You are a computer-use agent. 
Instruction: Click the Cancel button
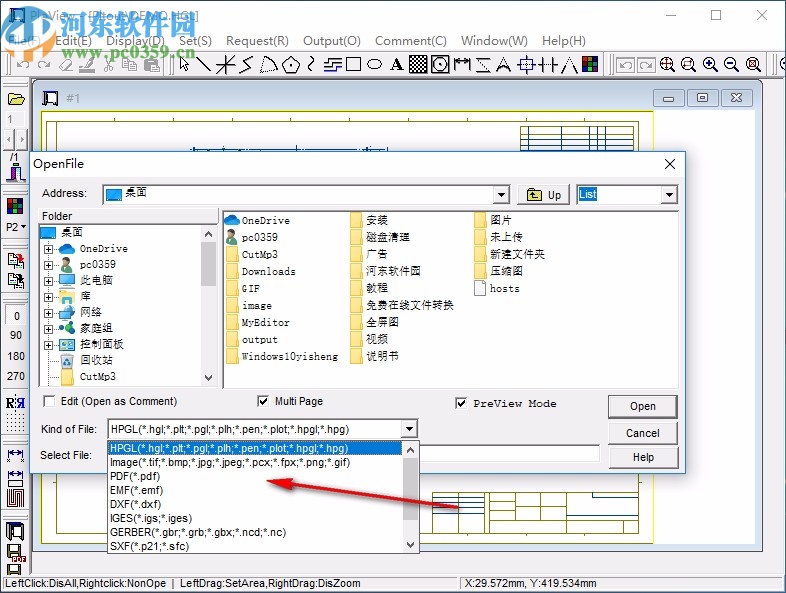pyautogui.click(x=643, y=433)
